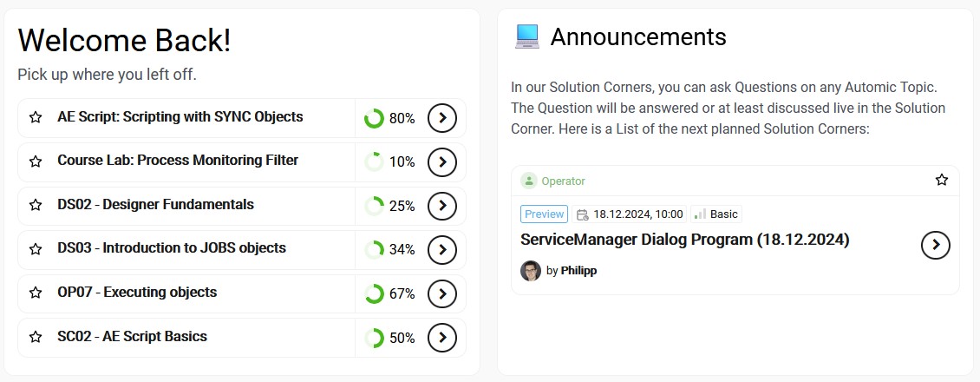Open SC02 AE Script Basics arrow button
980x382 pixels.
[x=442, y=337]
